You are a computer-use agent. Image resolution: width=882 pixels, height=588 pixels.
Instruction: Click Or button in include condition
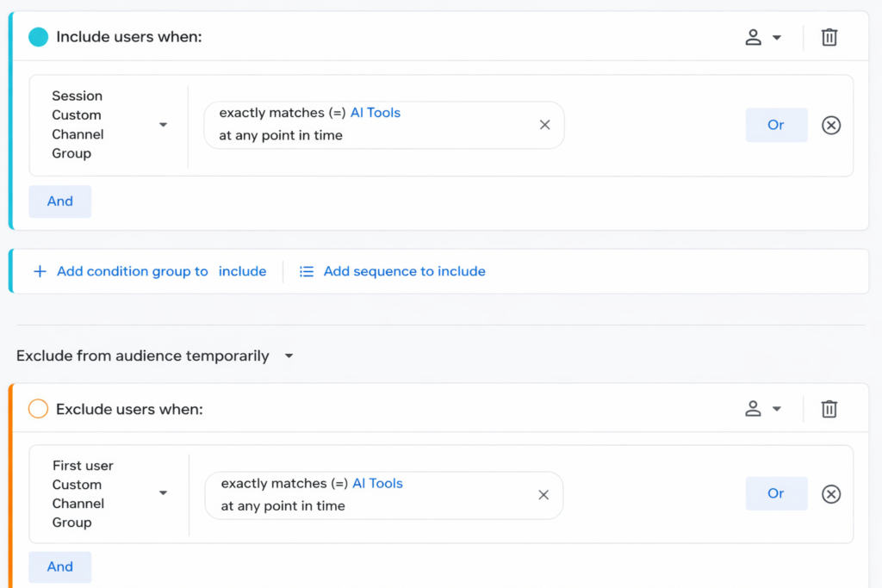776,125
